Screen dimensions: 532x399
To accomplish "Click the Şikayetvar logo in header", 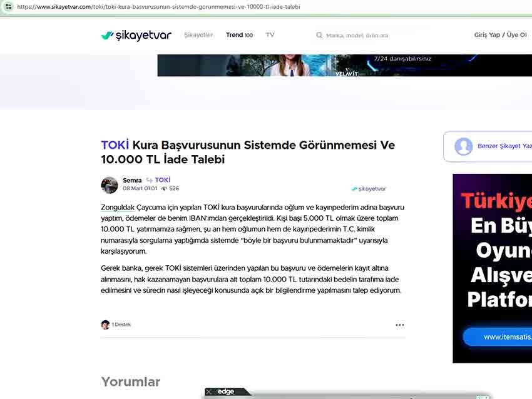I will [136, 36].
